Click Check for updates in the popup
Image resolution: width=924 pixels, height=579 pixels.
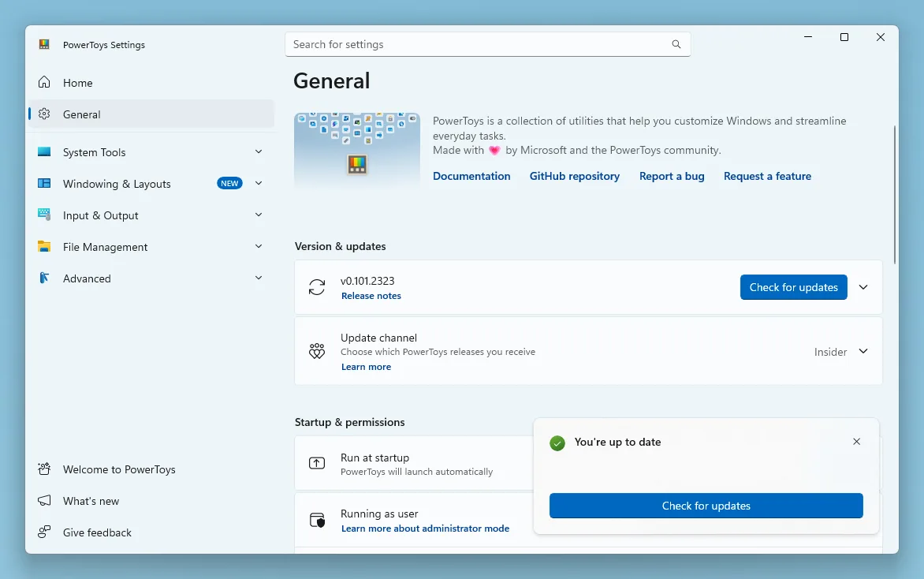pyautogui.click(x=706, y=506)
